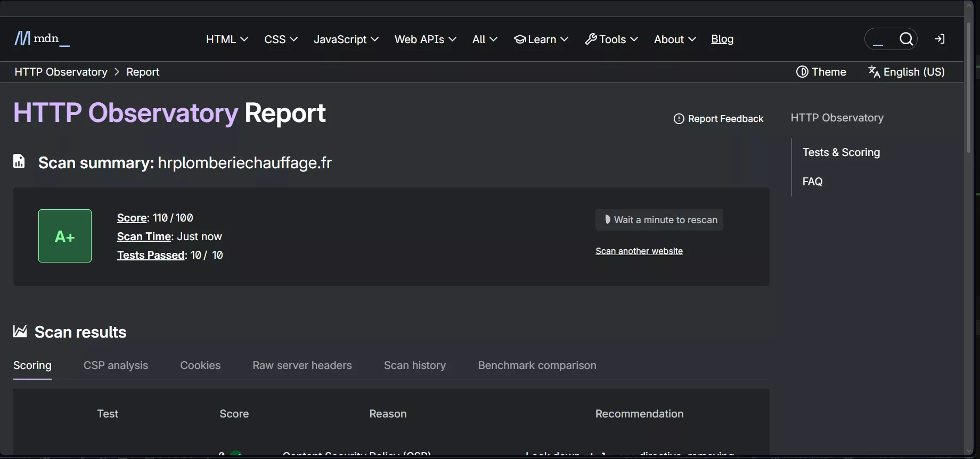Image resolution: width=980 pixels, height=459 pixels.
Task: Expand the Tools menu
Action: pyautogui.click(x=611, y=39)
